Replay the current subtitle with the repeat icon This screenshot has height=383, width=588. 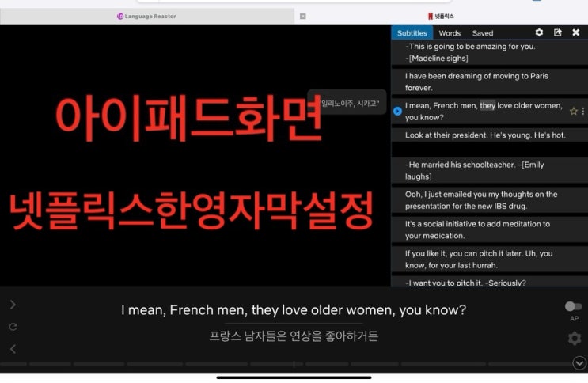[x=13, y=327]
